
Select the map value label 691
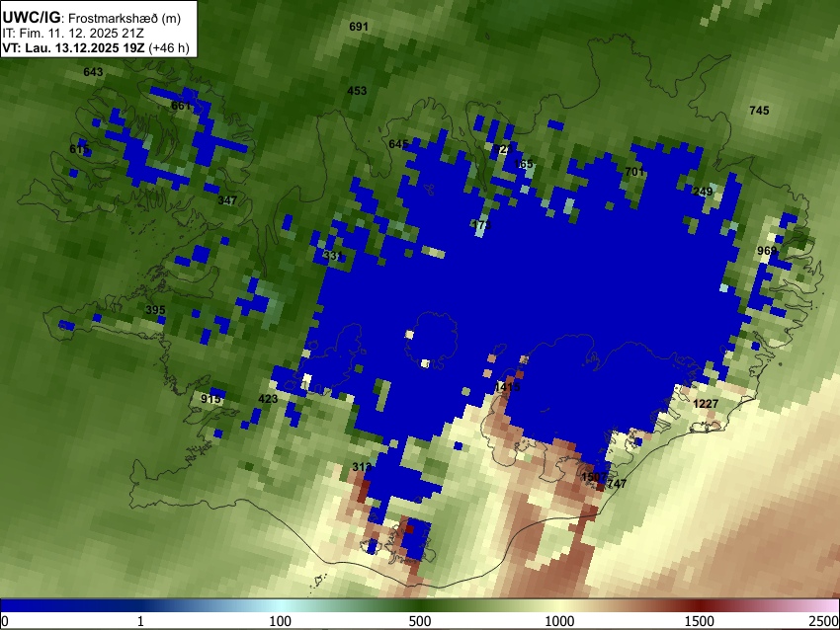click(x=359, y=27)
